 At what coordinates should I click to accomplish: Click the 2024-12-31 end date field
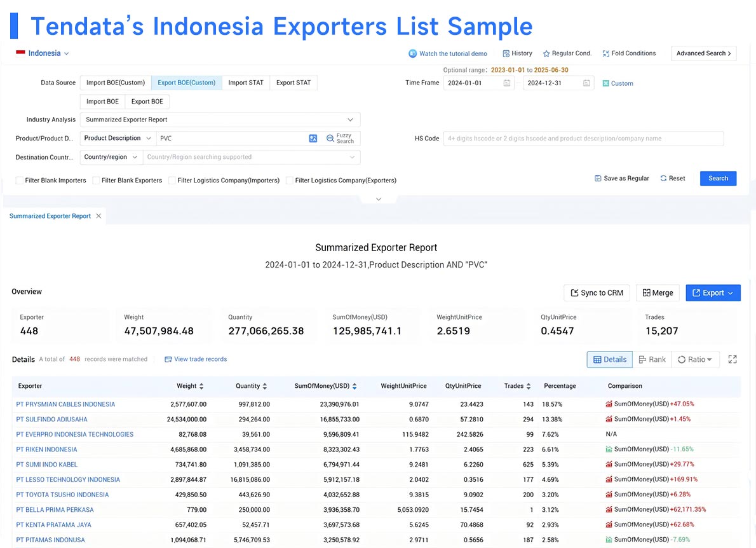558,83
